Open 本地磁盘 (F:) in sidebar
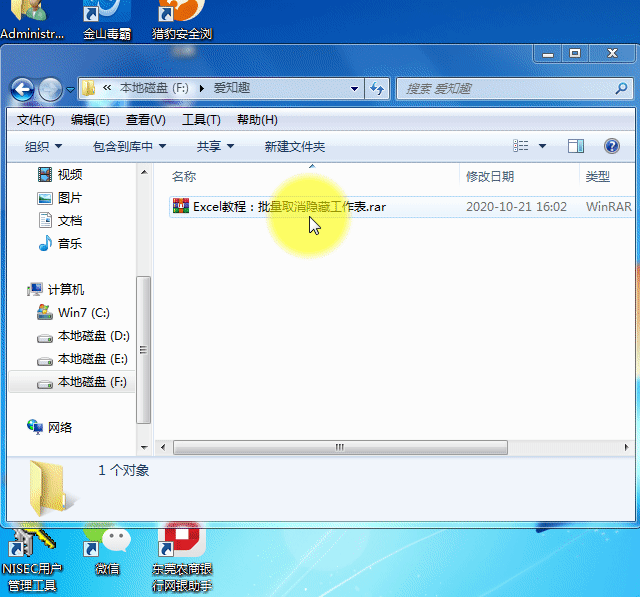640x597 pixels. click(x=82, y=382)
